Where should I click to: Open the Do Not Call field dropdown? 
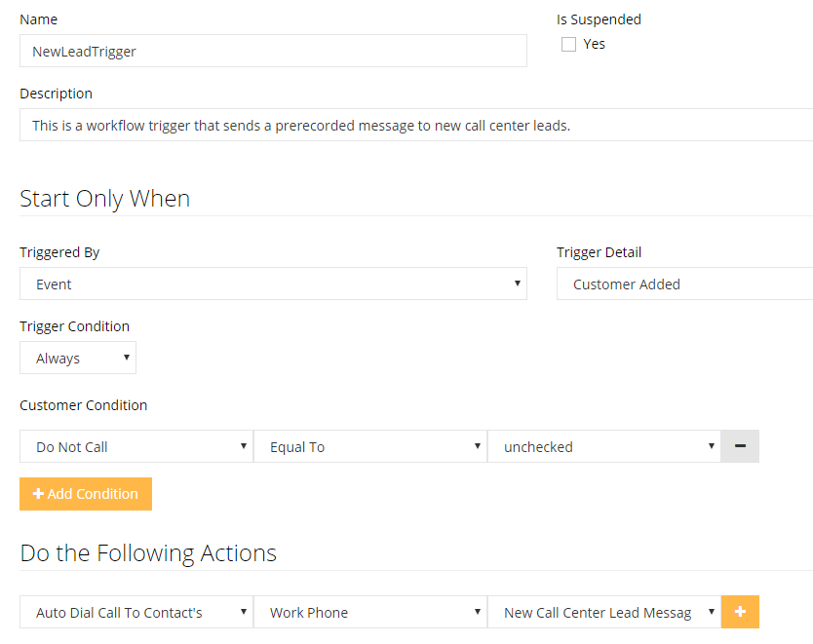click(135, 446)
